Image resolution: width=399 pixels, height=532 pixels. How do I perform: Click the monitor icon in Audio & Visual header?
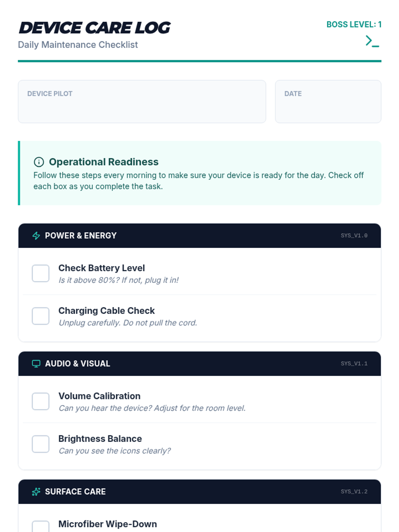click(36, 364)
